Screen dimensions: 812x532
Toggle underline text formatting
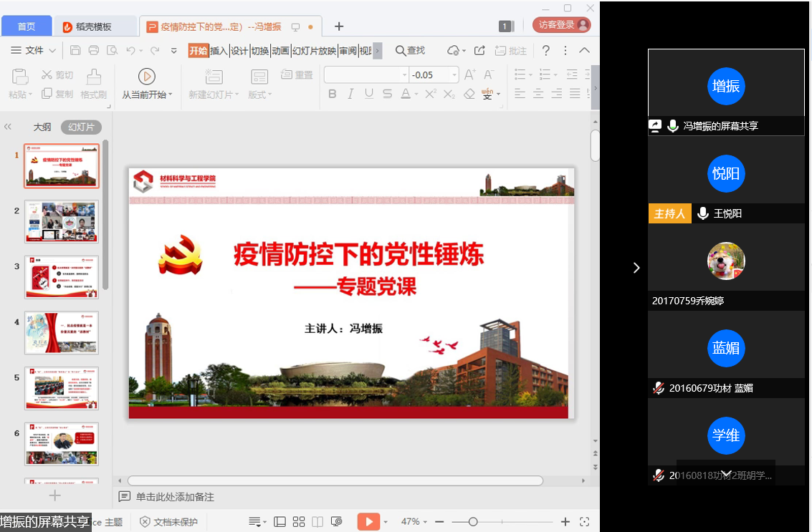(x=369, y=94)
